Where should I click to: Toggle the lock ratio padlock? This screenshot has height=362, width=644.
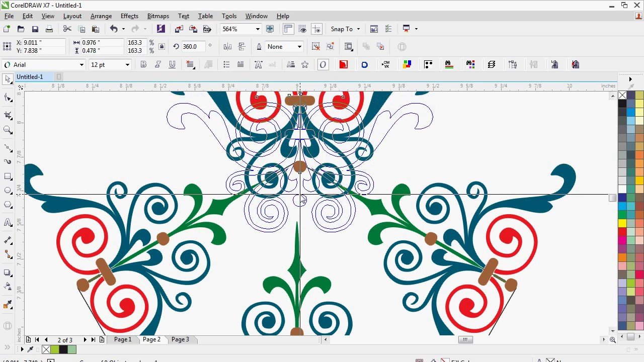pyautogui.click(x=162, y=47)
